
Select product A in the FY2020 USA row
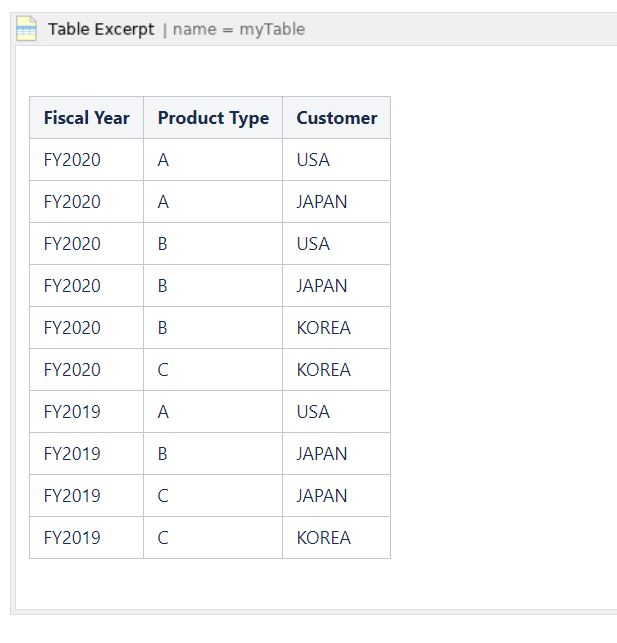tap(163, 160)
